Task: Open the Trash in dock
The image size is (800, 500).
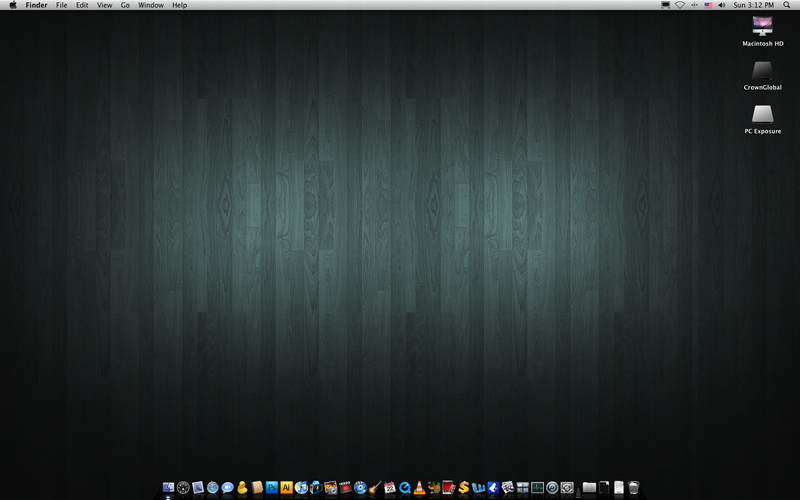Action: coord(633,488)
